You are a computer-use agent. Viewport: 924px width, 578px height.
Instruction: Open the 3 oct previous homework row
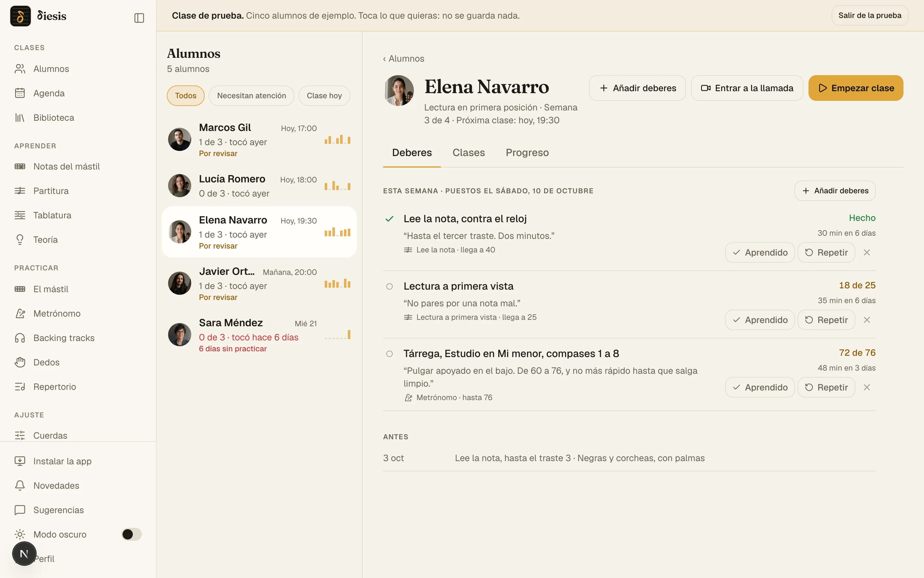[x=629, y=458]
